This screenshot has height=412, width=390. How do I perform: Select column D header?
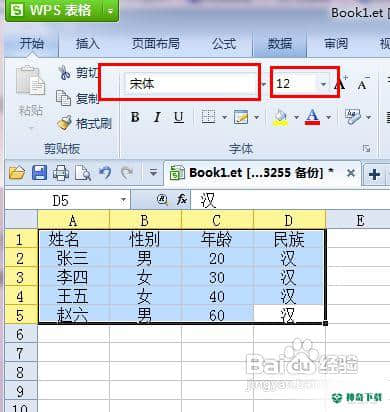[289, 220]
